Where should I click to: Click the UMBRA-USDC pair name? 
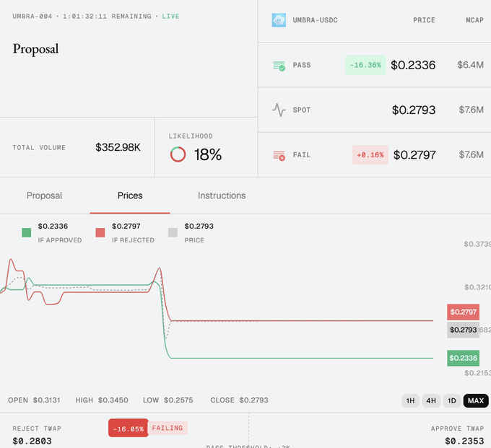[315, 20]
